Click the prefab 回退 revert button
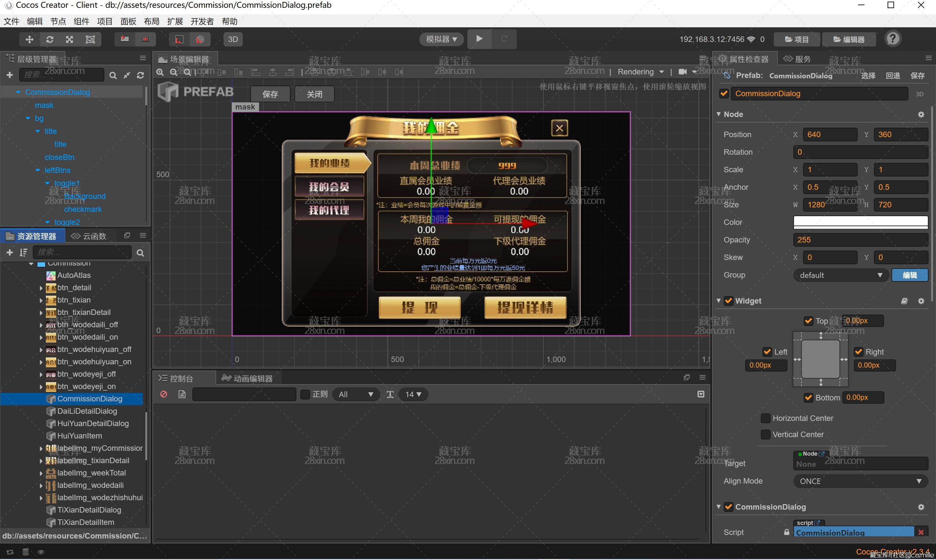Screen dimensions: 936x560 893,76
